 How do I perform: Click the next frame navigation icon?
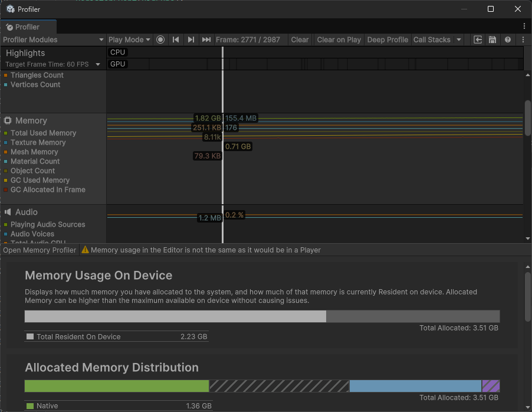[x=191, y=40]
